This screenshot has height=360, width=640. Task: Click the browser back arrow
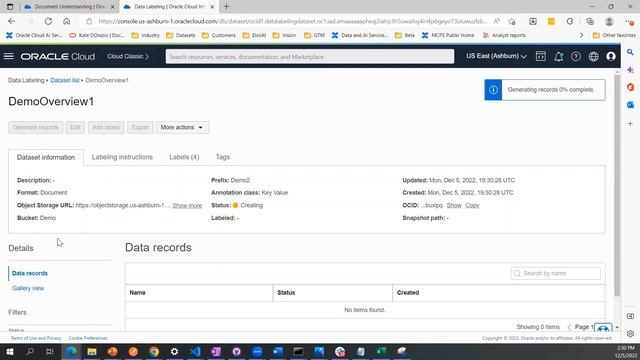pyautogui.click(x=11, y=21)
